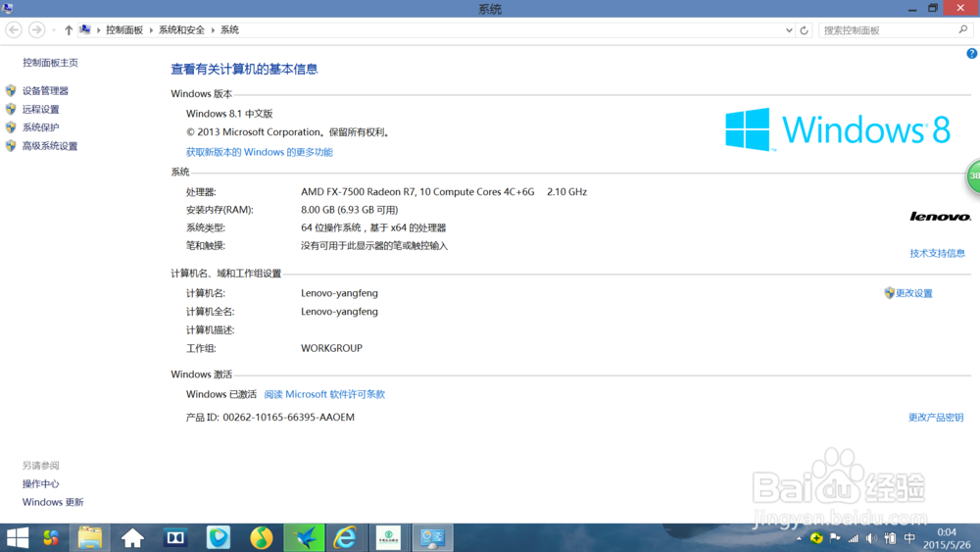Open the green bird app on taskbar
The height and width of the screenshot is (552, 980).
pos(305,537)
